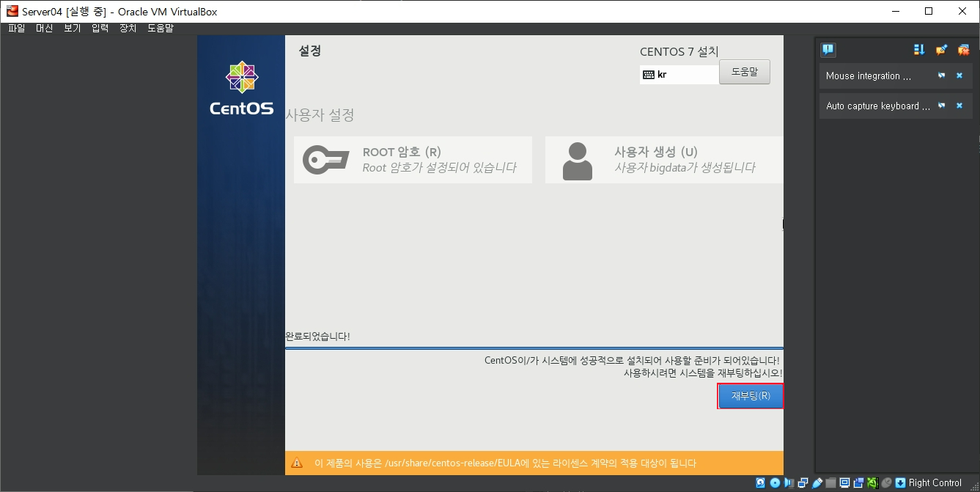The image size is (980, 492).
Task: Click Root 암호가 설정되어 있습니다 status text
Action: [439, 168]
